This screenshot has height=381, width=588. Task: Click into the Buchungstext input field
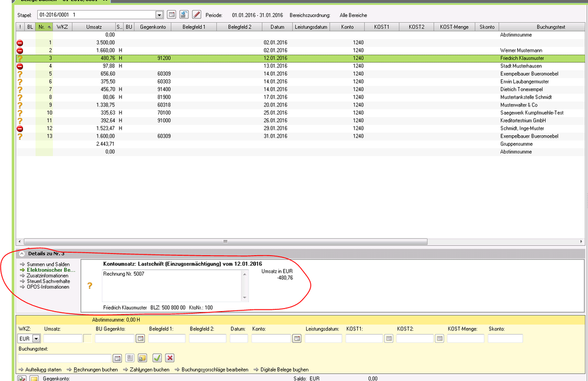click(65, 357)
